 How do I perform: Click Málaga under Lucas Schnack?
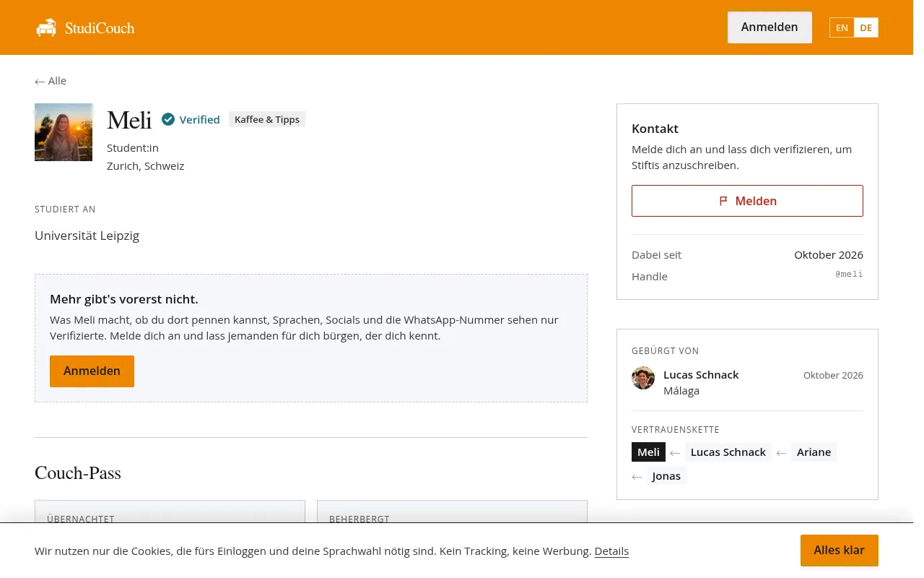(681, 391)
